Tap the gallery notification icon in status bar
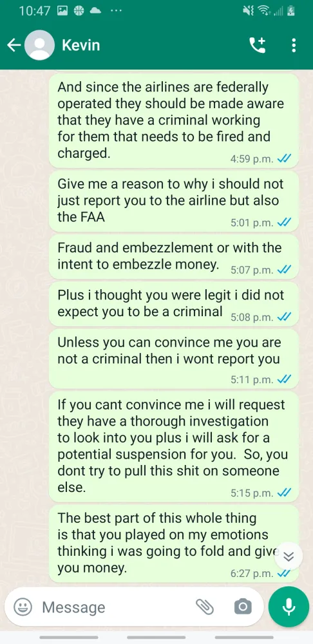This screenshot has width=313, height=644. (62, 11)
